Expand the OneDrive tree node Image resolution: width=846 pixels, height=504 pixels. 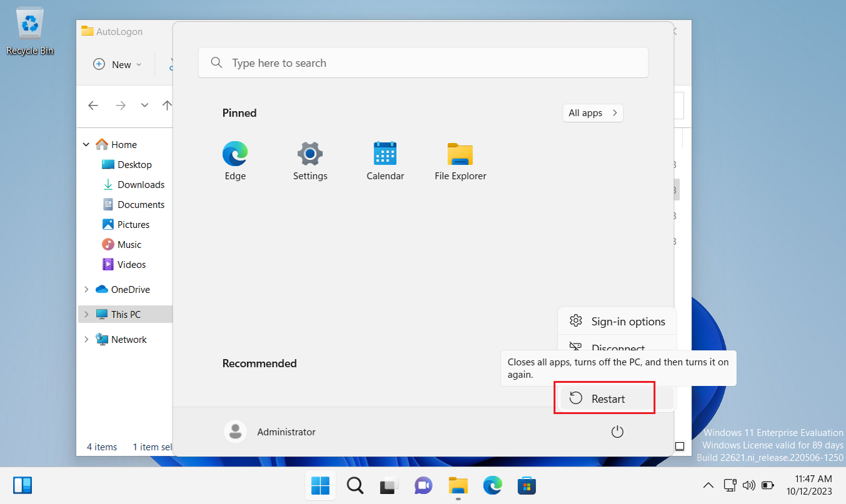[86, 290]
